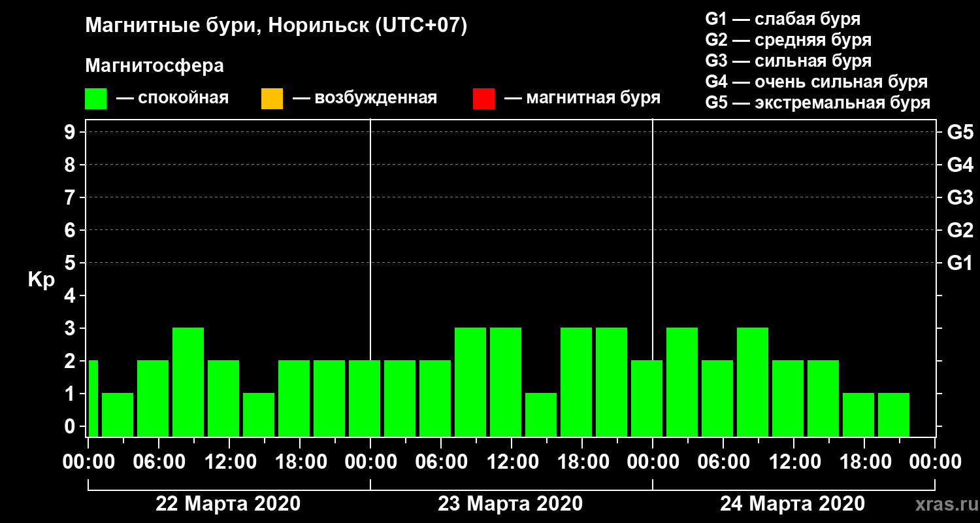Click the Kp axis title
Image resolution: width=980 pixels, height=523 pixels.
(x=41, y=280)
